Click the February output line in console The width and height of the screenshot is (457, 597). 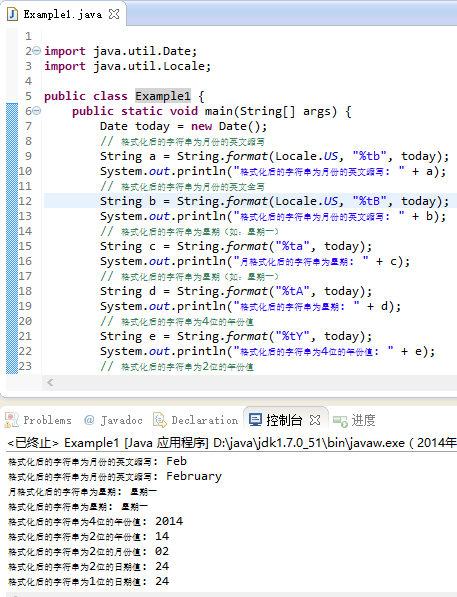[115, 476]
